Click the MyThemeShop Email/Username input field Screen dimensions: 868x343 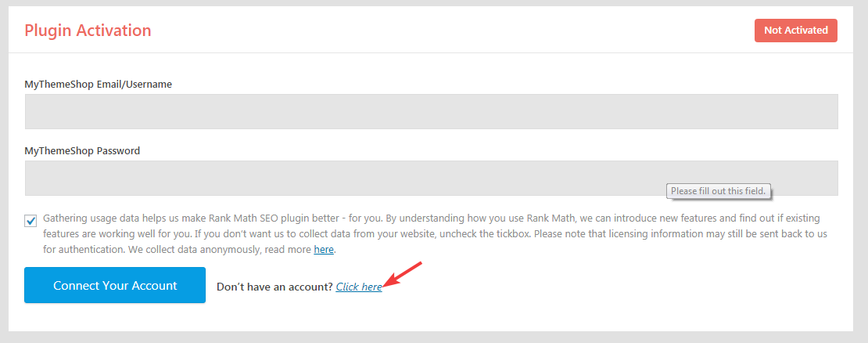click(x=431, y=111)
